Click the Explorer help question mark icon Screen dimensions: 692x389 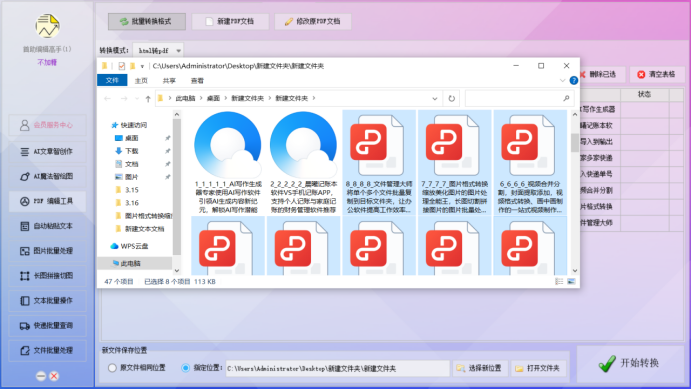click(573, 80)
